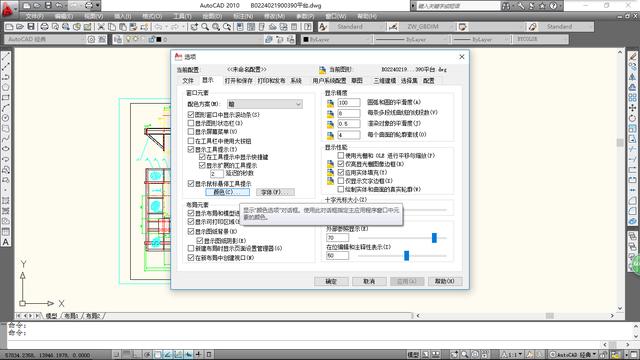Viewport: 640px width, 360px height.
Task: Switch to the 文件 tab in Options
Action: tap(188, 81)
